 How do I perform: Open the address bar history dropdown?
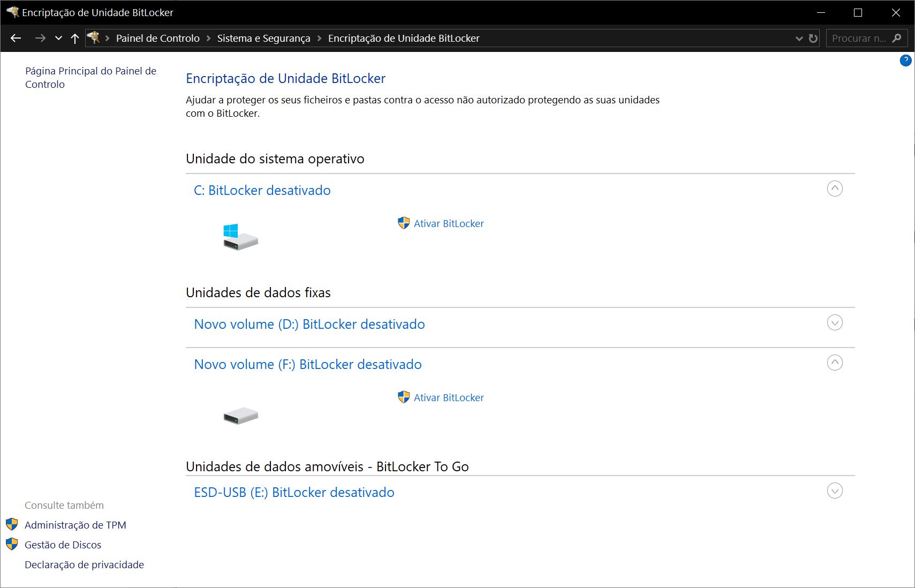[x=799, y=38]
